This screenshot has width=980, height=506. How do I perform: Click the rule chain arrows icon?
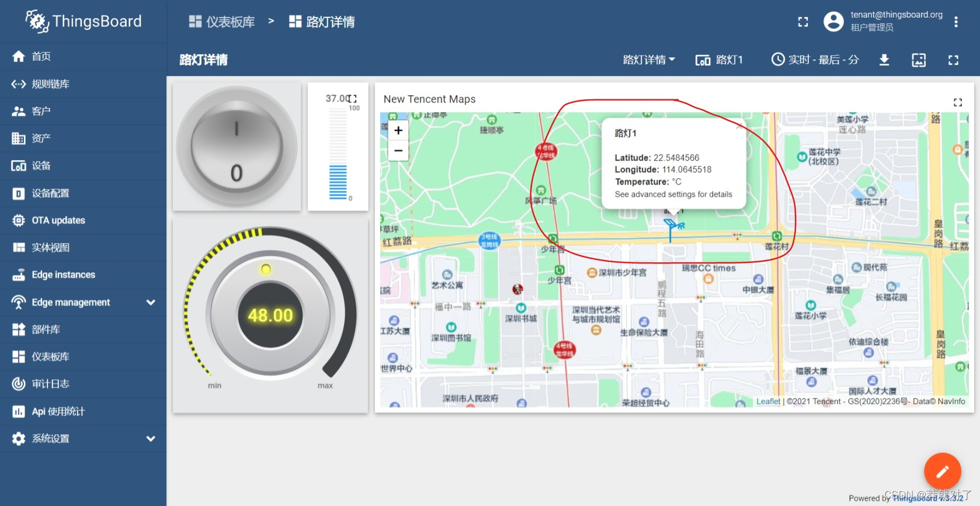[19, 84]
